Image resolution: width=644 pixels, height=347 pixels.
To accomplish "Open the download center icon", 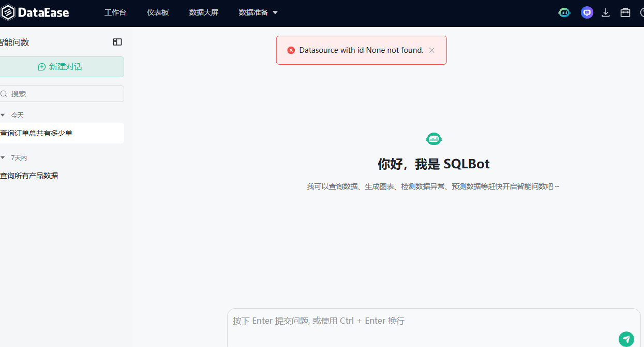I will click(x=606, y=12).
